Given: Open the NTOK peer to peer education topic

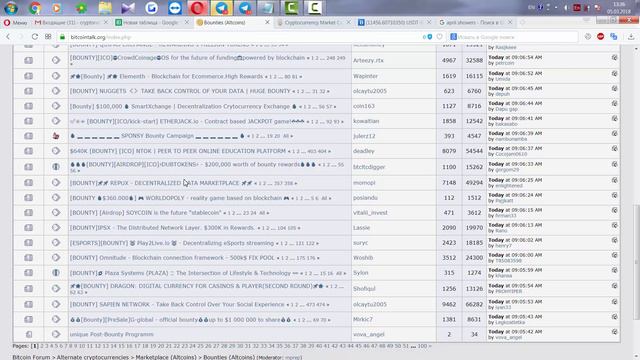Looking at the screenshot, I should tap(178, 151).
